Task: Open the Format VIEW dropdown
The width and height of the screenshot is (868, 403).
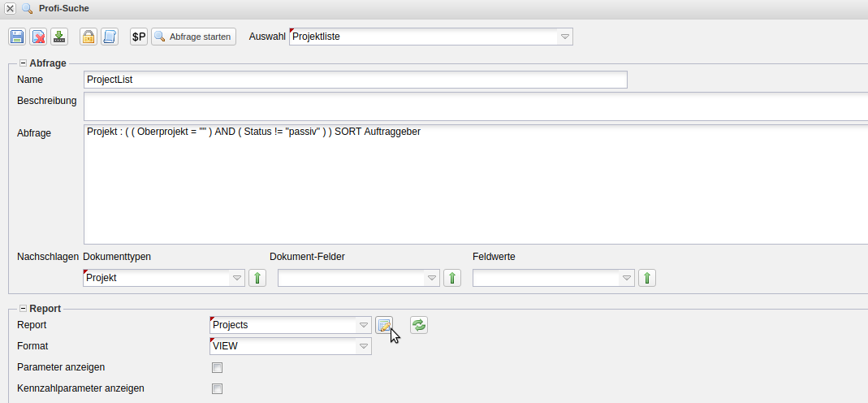Action: [x=364, y=346]
